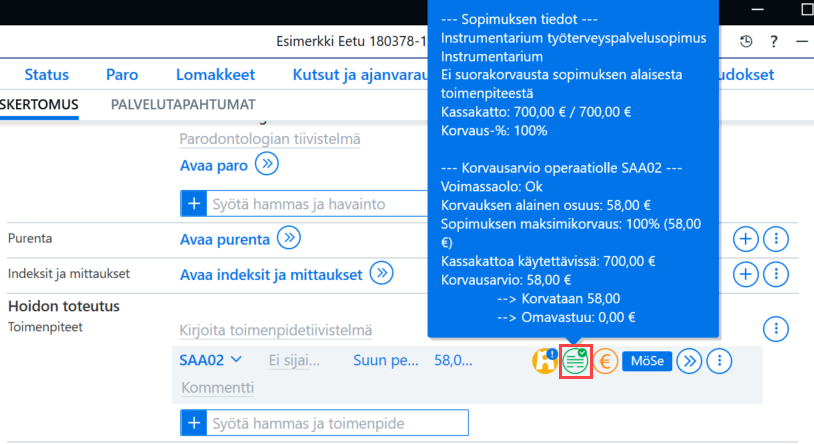The height and width of the screenshot is (444, 814).
Task: Open help question mark icon
Action: click(774, 41)
